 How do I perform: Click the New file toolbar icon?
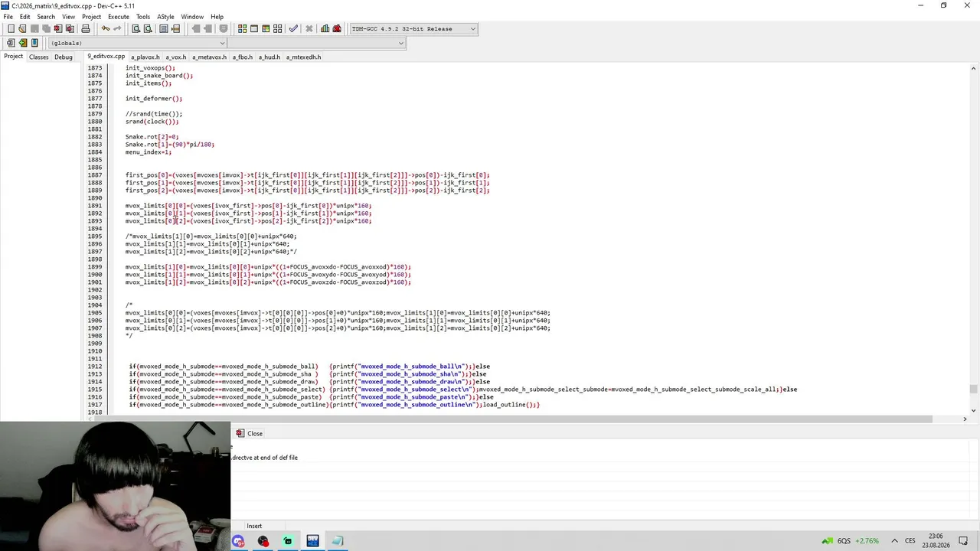11,29
